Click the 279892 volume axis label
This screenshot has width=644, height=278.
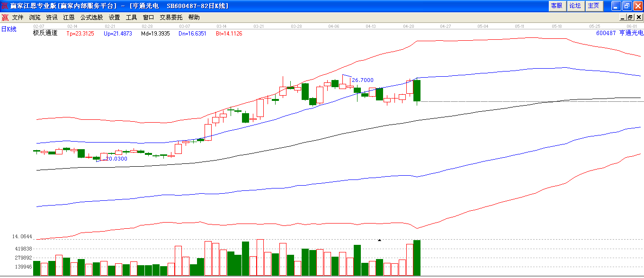pos(23,258)
